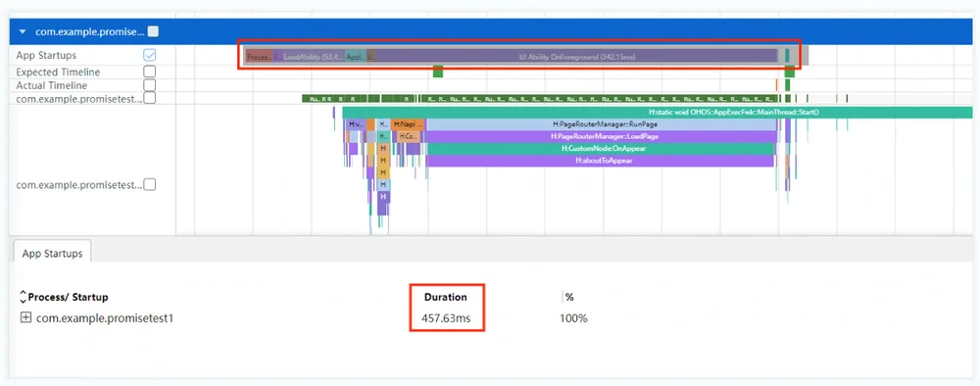Select the H:CustomNode:OnAppear slice
Viewport: 980px width, 386px height.
point(601,149)
